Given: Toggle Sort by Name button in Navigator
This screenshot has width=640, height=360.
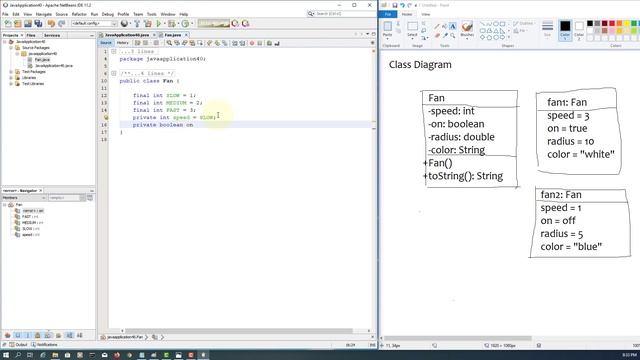Looking at the screenshot, I should click(x=69, y=335).
